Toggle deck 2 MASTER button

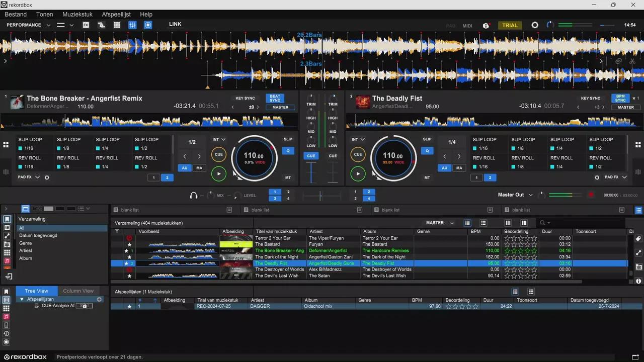pos(625,107)
